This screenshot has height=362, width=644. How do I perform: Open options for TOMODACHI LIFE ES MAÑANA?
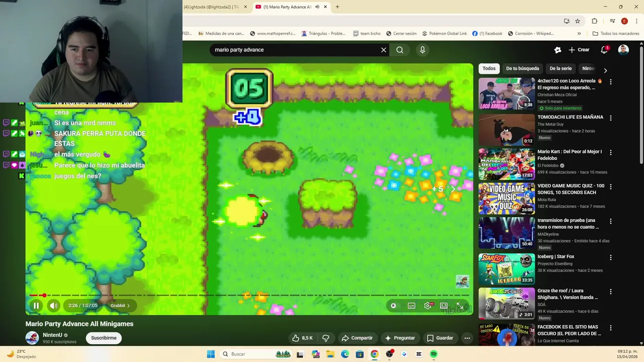pos(611,118)
